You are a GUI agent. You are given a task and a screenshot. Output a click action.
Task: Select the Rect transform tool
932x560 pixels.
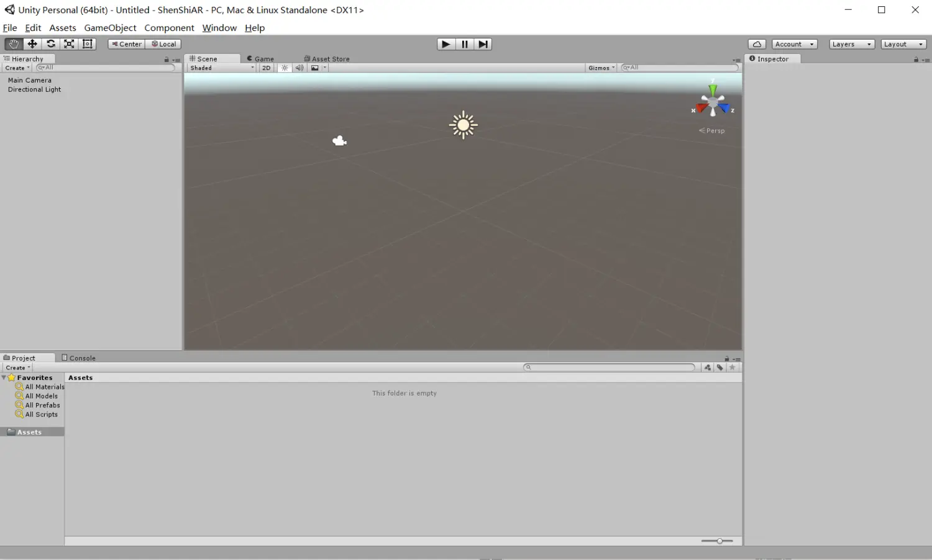[88, 44]
